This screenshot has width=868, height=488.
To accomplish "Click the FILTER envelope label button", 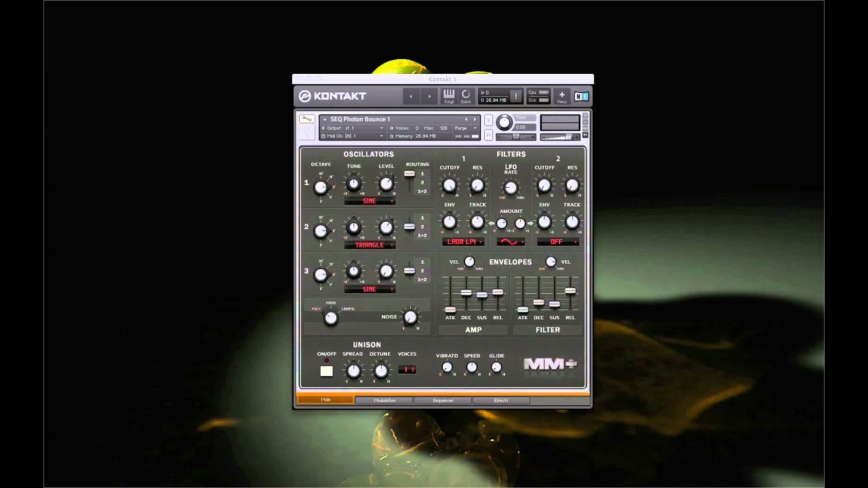I will click(548, 330).
